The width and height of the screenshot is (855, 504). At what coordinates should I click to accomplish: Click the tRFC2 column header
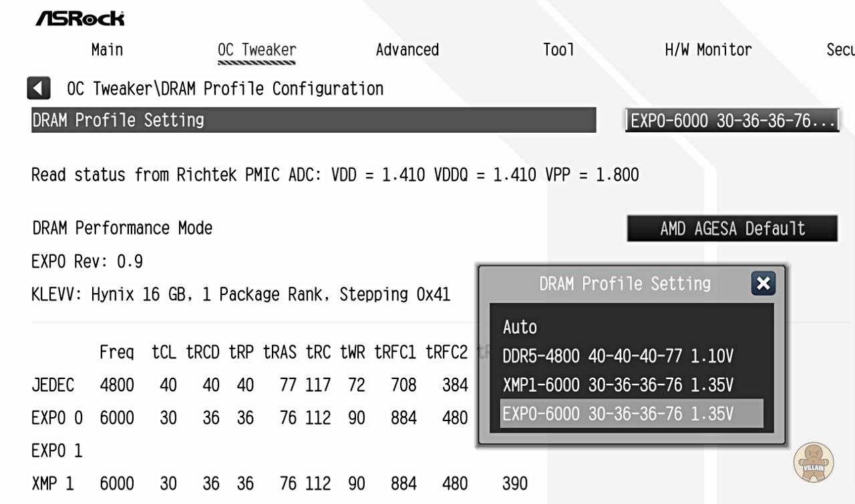(x=447, y=352)
